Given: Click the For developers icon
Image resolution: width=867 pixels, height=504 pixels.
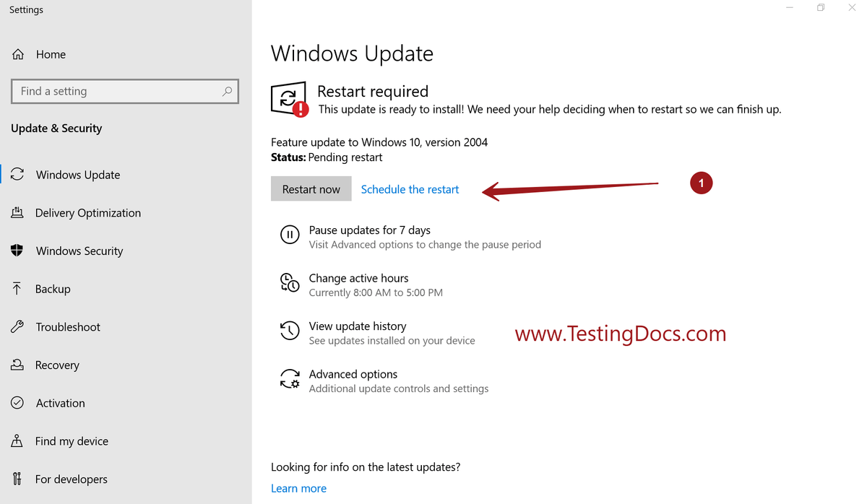Looking at the screenshot, I should [x=18, y=479].
